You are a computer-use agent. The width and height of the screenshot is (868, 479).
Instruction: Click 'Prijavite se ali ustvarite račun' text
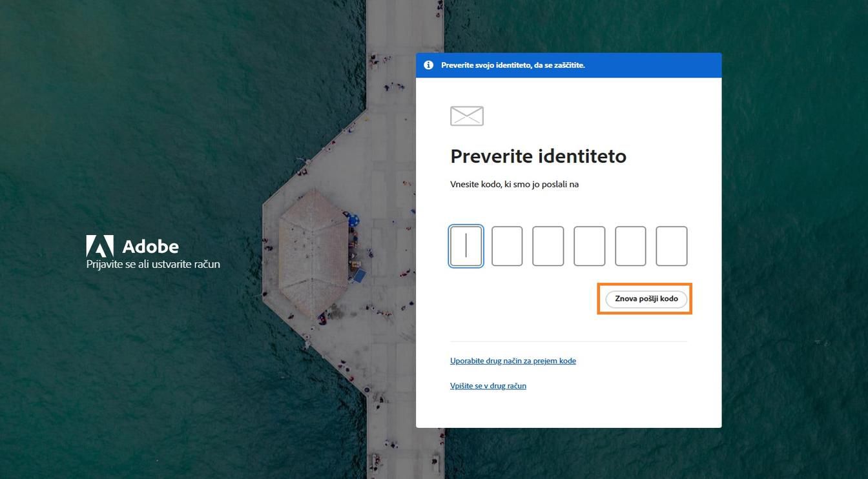point(152,264)
